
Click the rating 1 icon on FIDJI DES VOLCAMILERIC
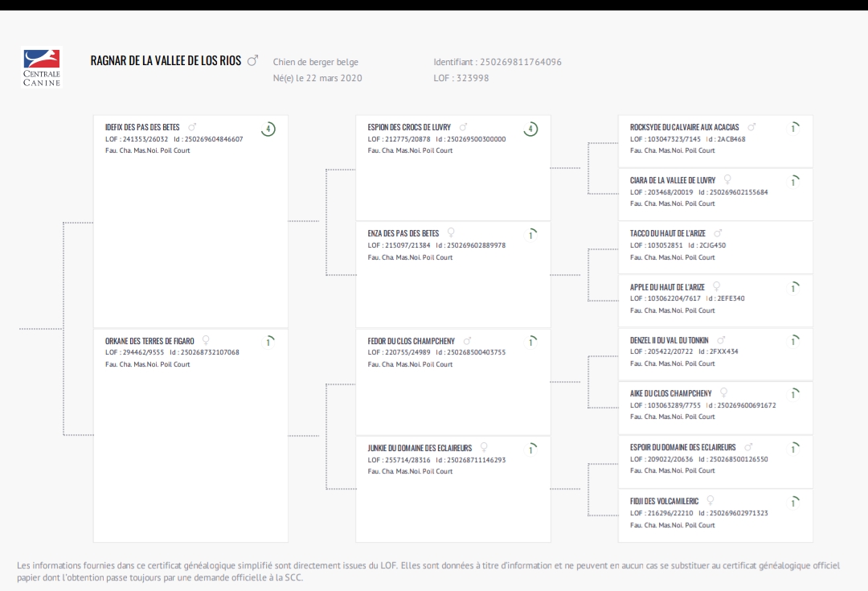pyautogui.click(x=793, y=502)
